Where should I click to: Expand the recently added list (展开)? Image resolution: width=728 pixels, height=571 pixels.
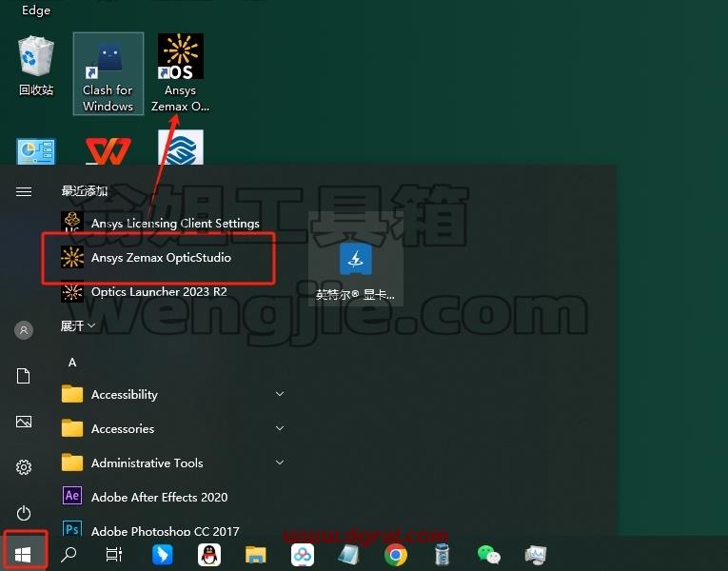coord(77,325)
